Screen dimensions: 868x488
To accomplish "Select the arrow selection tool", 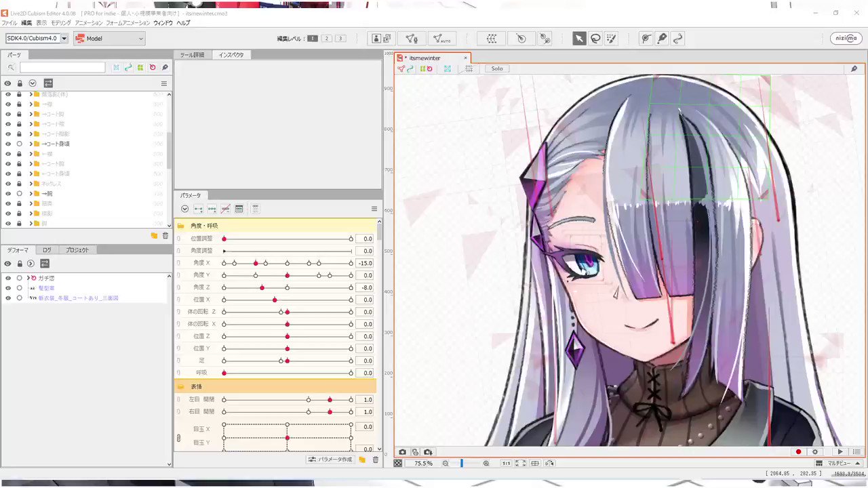I will (x=579, y=39).
